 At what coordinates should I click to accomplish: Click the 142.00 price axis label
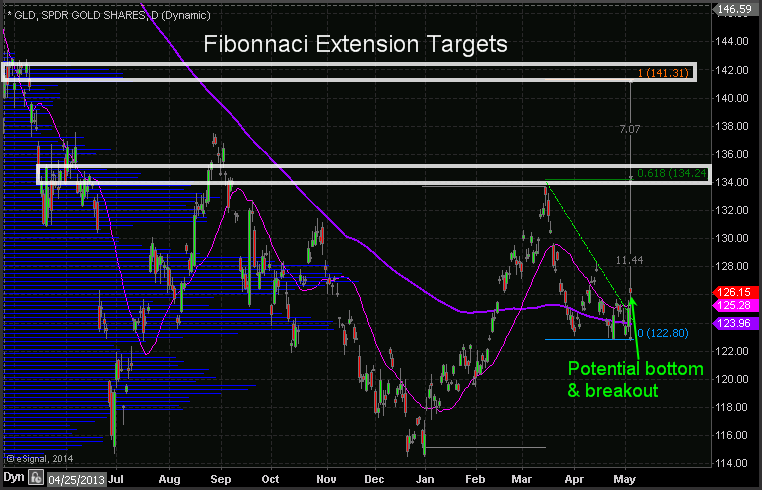click(732, 70)
